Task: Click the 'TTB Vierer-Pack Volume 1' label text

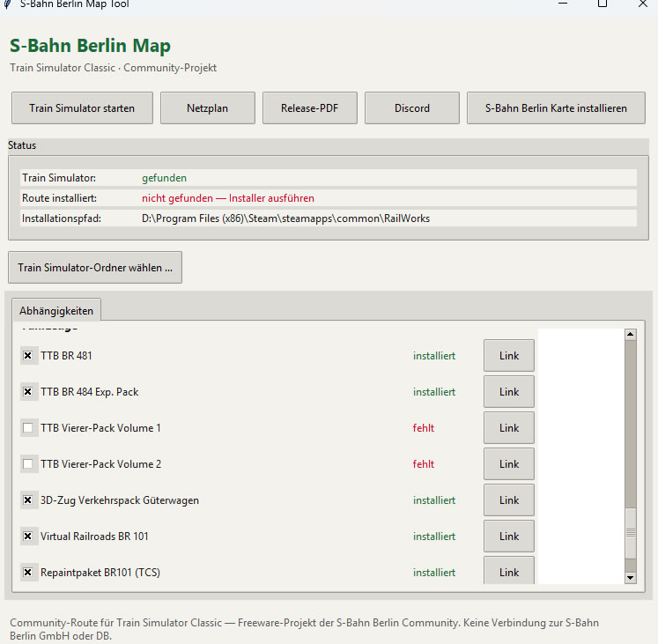Action: tap(100, 428)
